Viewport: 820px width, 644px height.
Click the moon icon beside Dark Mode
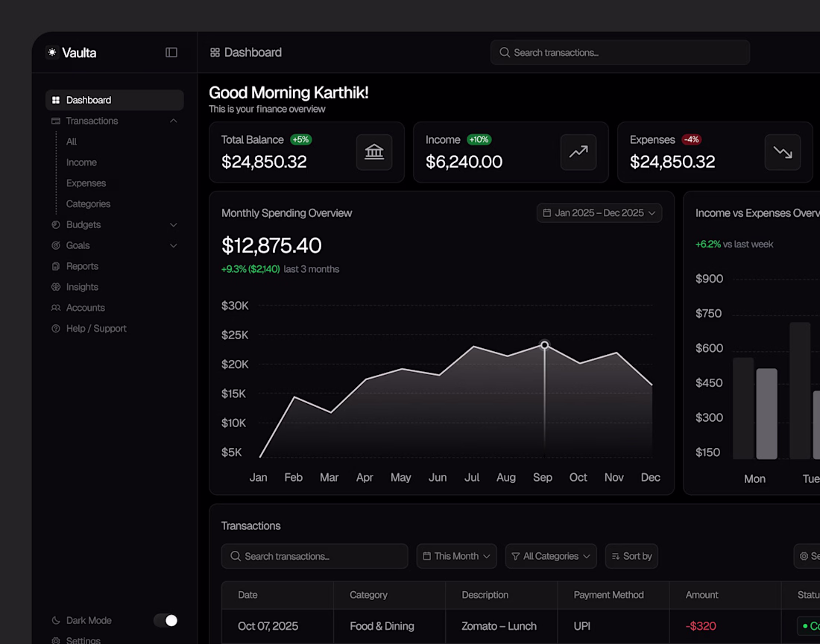56,620
